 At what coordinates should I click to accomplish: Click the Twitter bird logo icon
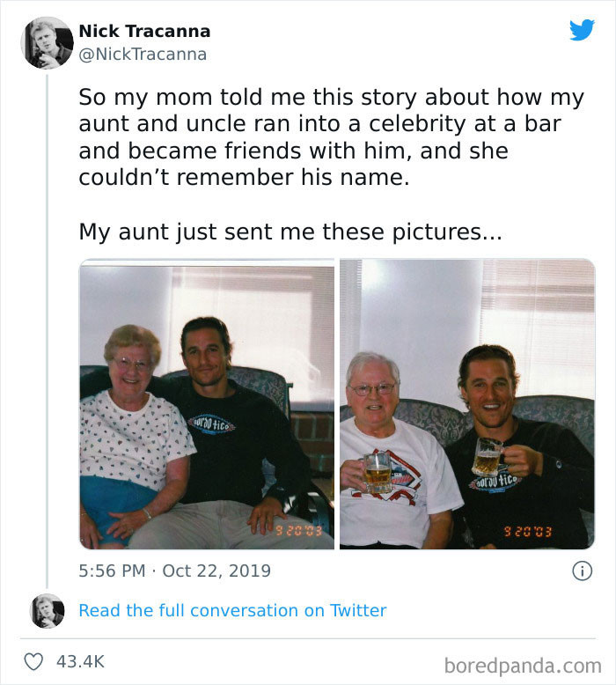[582, 30]
